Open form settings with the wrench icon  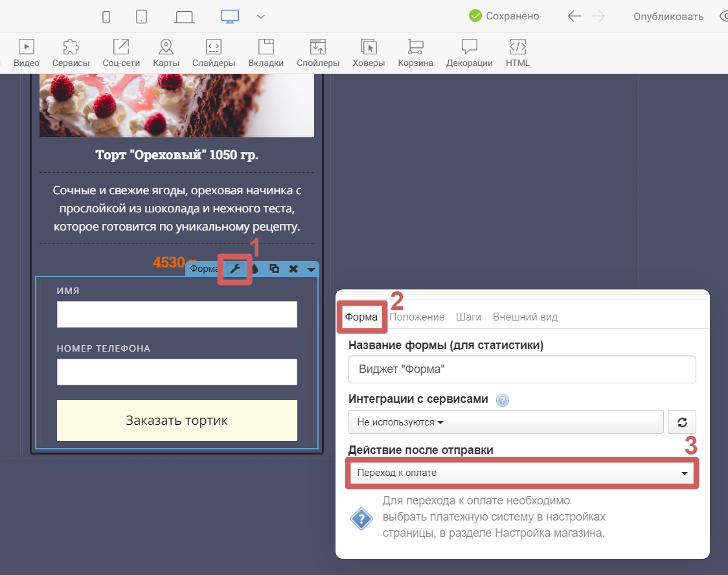click(x=236, y=269)
